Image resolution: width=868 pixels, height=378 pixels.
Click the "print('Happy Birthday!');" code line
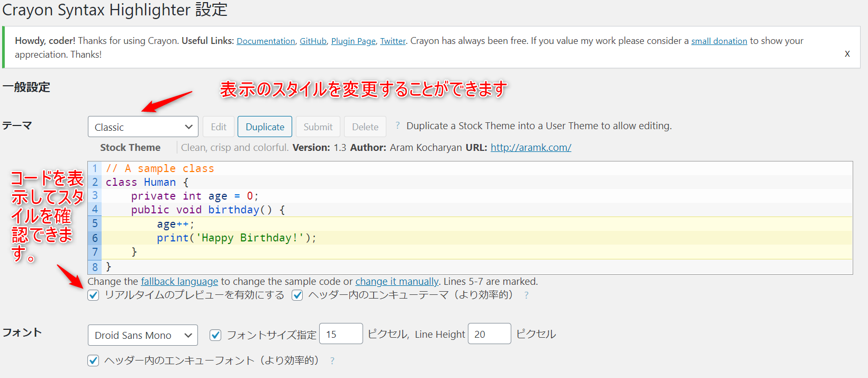pos(236,238)
